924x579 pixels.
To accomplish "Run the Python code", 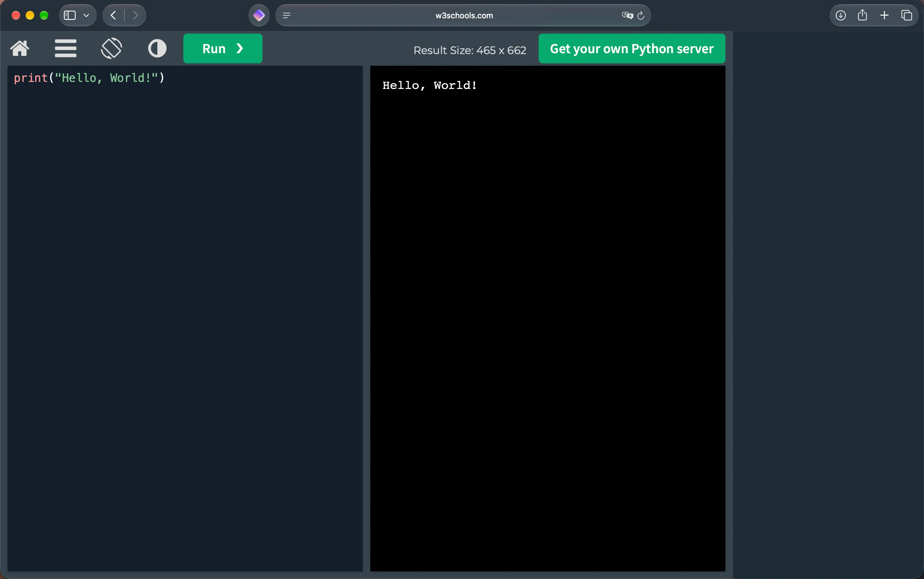I will coord(223,48).
